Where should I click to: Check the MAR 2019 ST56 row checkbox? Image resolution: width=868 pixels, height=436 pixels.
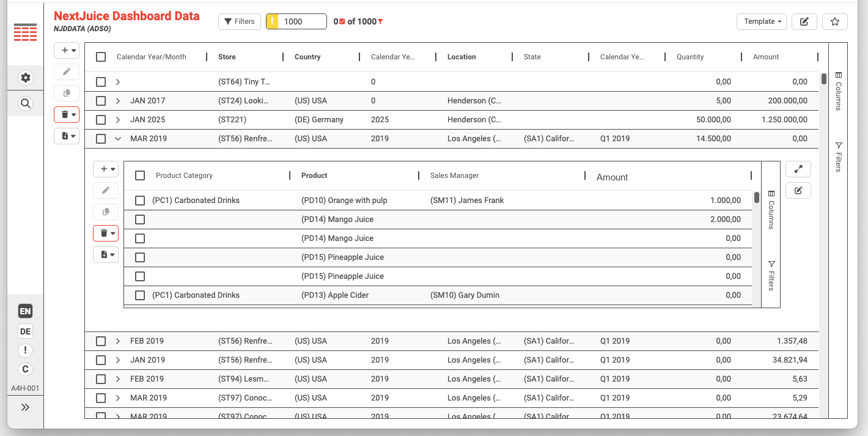point(101,139)
